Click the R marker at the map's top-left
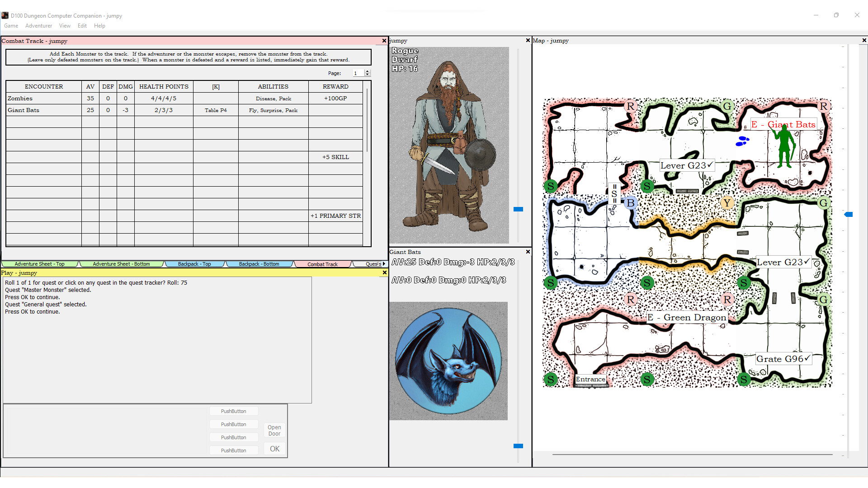Viewport: 868px width, 488px height. coord(631,106)
